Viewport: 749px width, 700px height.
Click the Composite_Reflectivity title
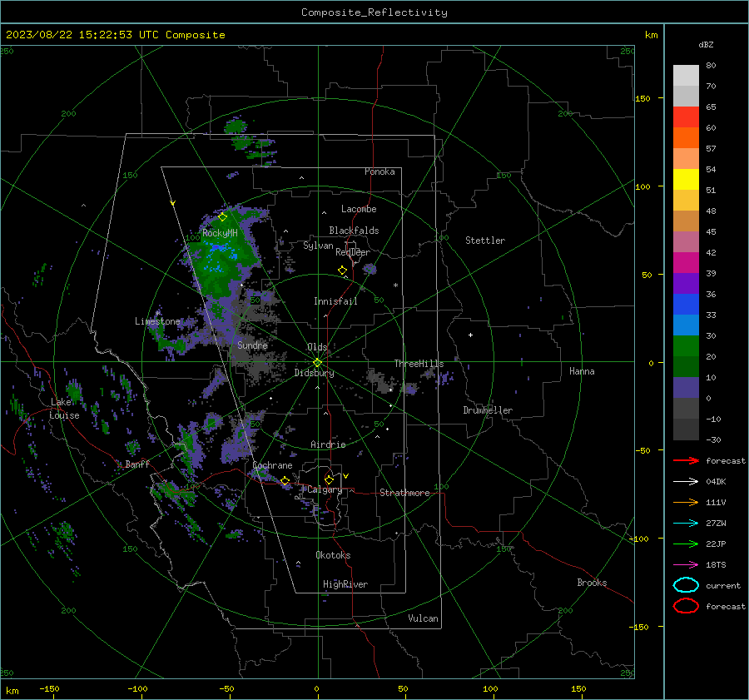click(374, 12)
